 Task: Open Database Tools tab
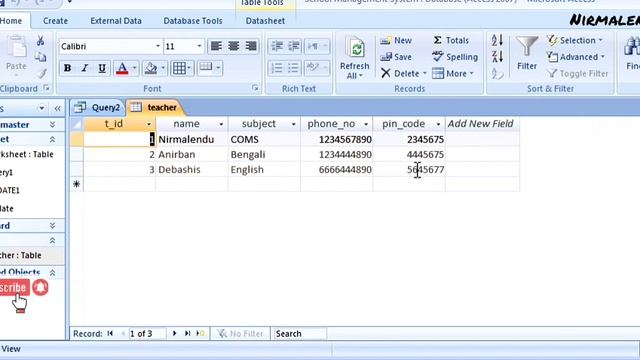(x=193, y=21)
